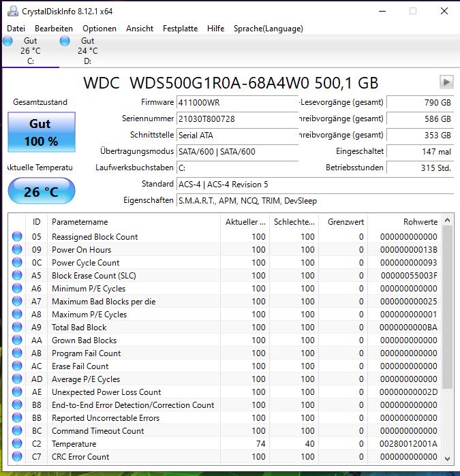Click the scrollbar down arrow of SMART list
This screenshot has height=476, width=460.
[447, 458]
